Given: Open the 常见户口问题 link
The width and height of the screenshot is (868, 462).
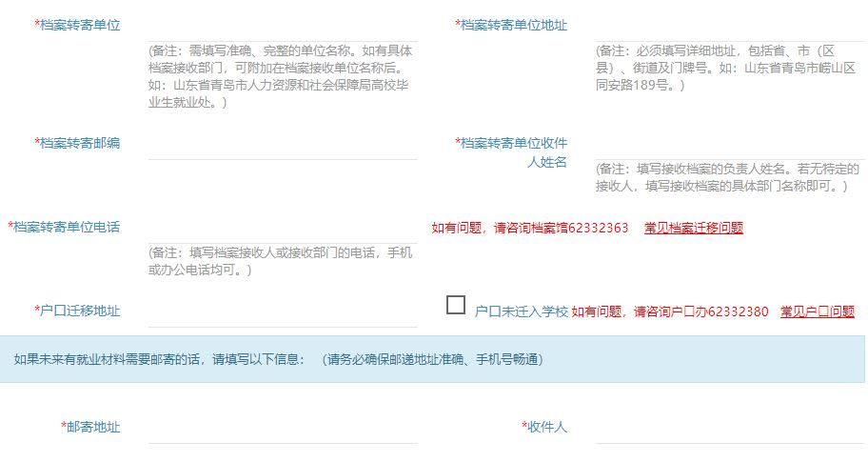Looking at the screenshot, I should (817, 311).
